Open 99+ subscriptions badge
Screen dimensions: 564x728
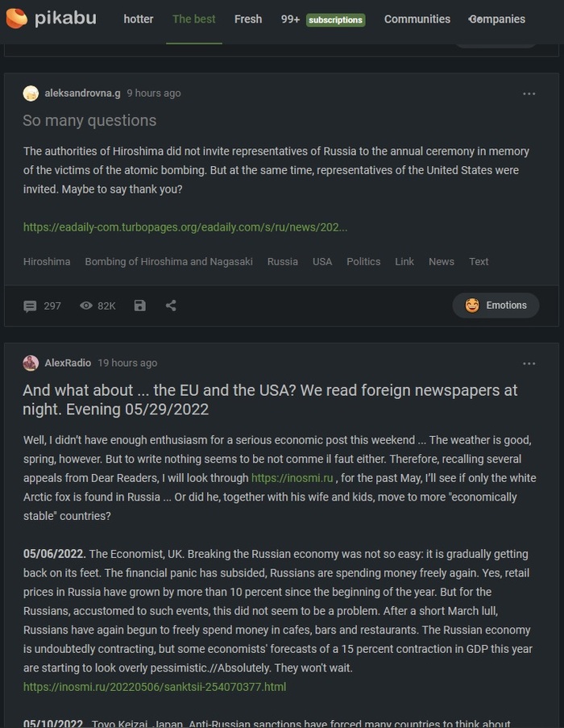point(322,19)
